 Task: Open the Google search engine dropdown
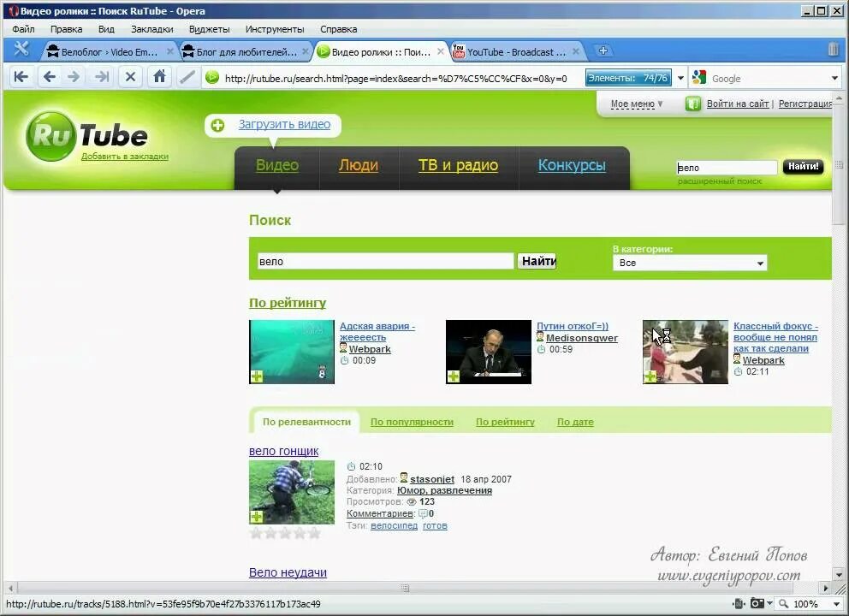(834, 78)
